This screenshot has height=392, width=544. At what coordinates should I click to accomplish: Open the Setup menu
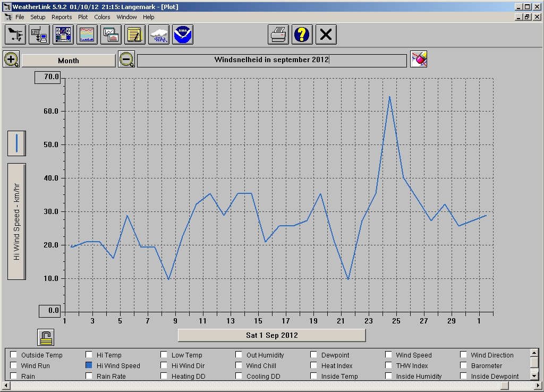click(x=38, y=17)
